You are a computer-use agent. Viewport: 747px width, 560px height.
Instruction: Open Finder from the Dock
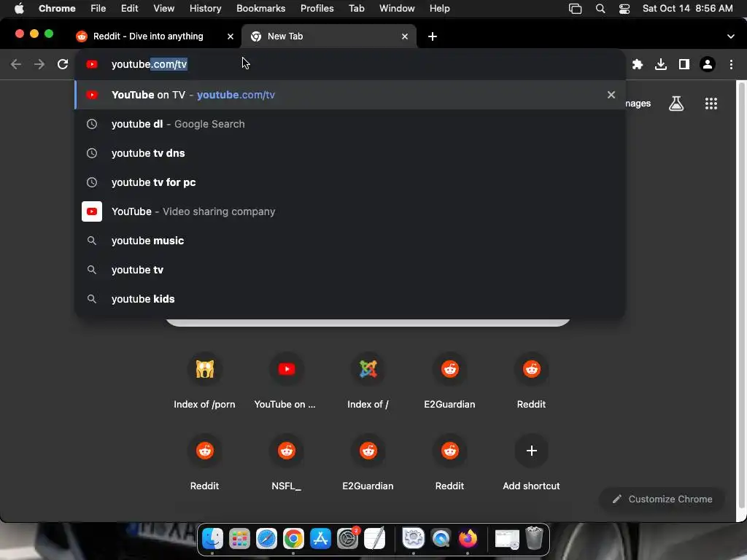pos(212,539)
